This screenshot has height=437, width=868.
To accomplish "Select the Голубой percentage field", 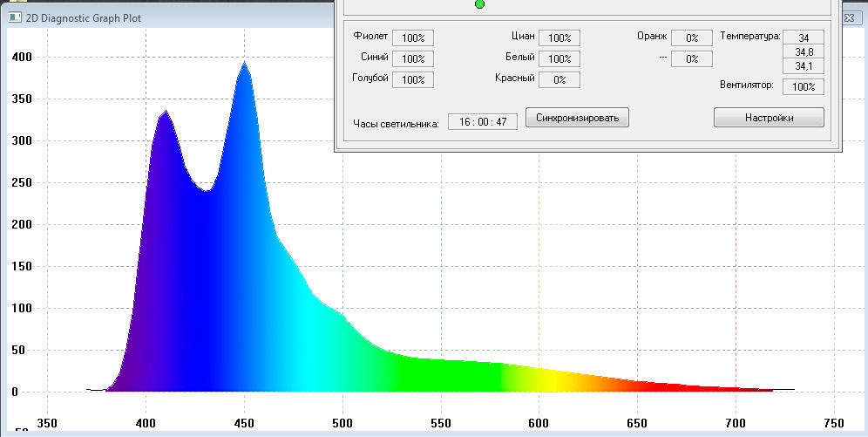I will coord(413,79).
